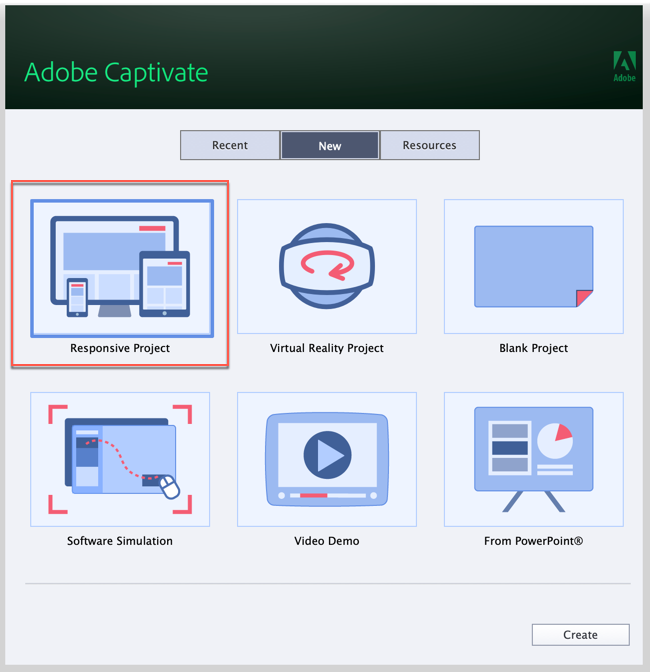The width and height of the screenshot is (650, 672).
Task: Select the Responsive Project icon
Action: click(x=122, y=268)
